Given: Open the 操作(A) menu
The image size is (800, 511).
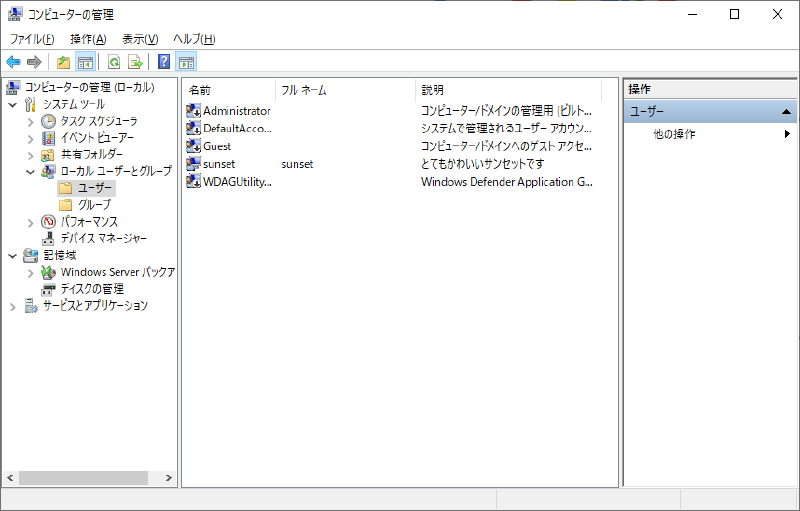Looking at the screenshot, I should coord(88,39).
